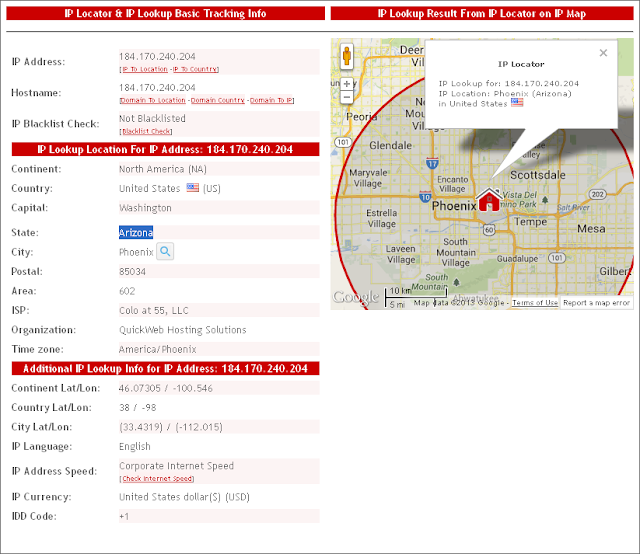Viewport: 640px width, 554px height.
Task: Click the North America (NA) continent value
Action: (163, 169)
